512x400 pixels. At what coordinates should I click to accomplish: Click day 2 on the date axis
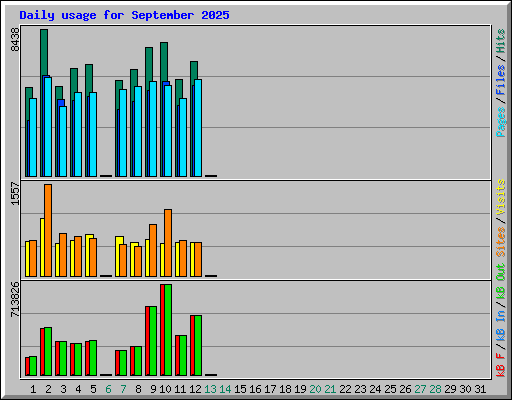[48, 389]
